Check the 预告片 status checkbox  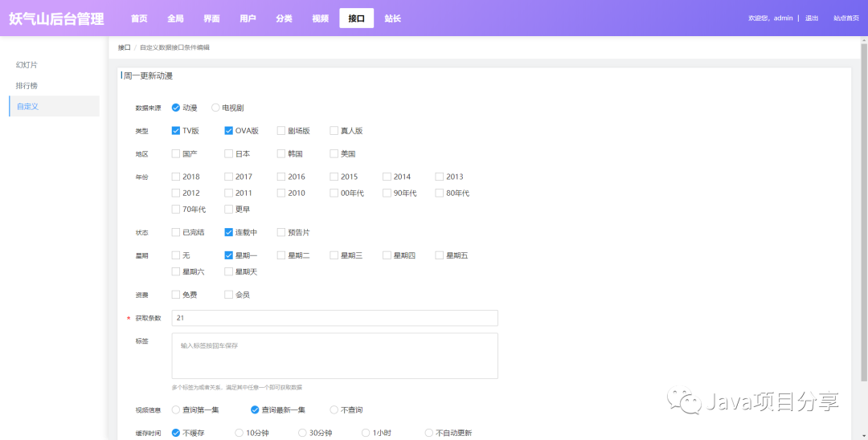coord(281,232)
